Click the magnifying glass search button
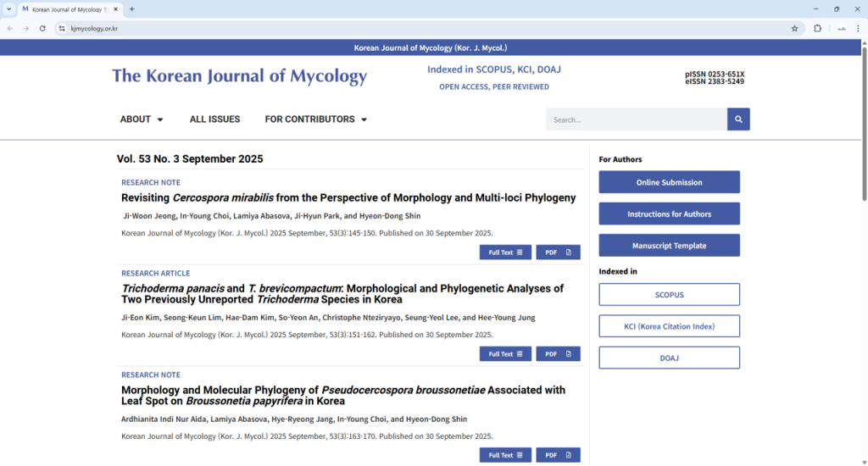The image size is (868, 466). pyautogui.click(x=738, y=119)
